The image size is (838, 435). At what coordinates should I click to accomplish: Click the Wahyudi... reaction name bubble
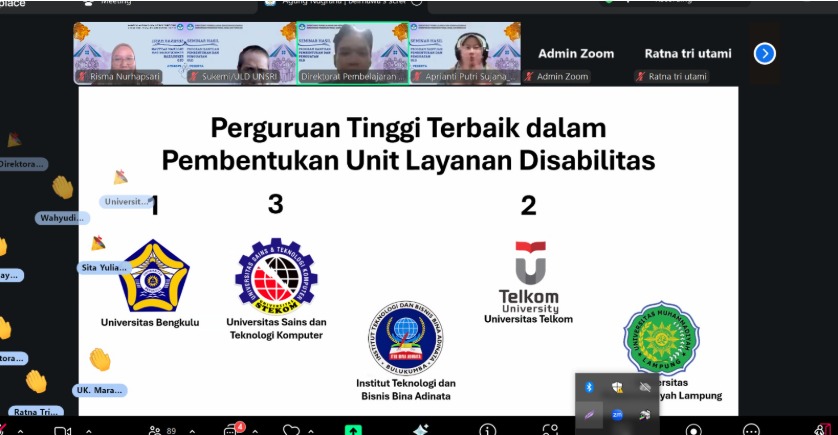[x=62, y=218]
